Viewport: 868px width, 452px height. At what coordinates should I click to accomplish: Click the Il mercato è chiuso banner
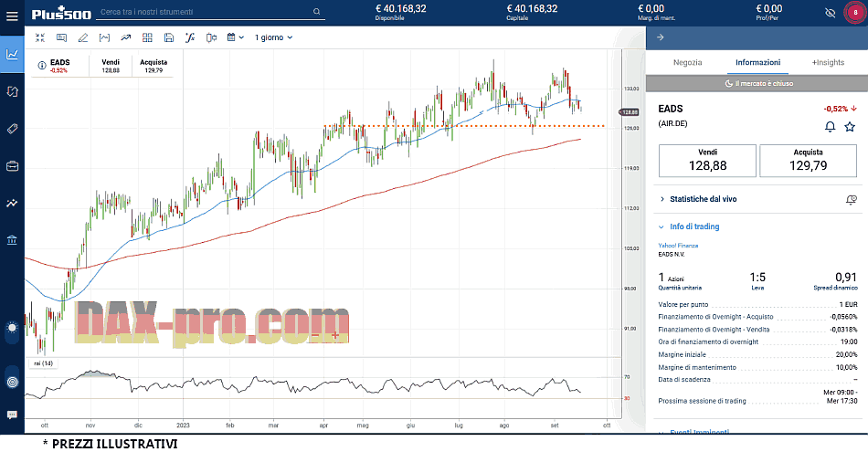757,83
